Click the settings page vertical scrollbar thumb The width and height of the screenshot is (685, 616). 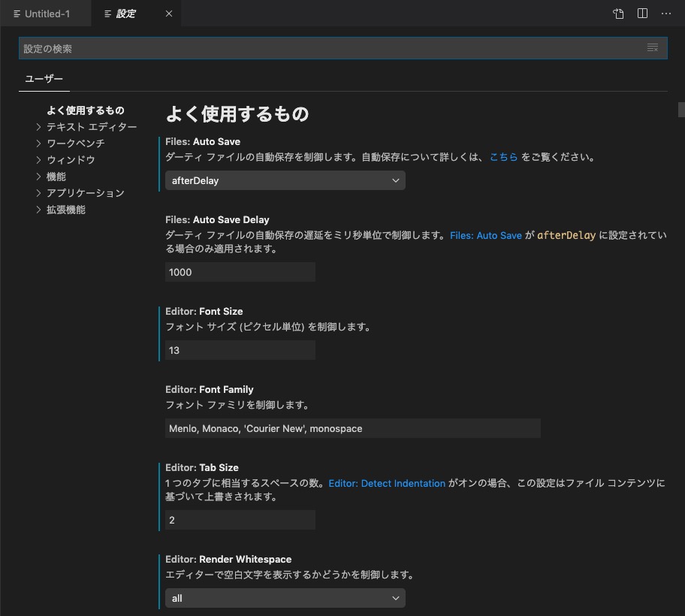coord(681,109)
